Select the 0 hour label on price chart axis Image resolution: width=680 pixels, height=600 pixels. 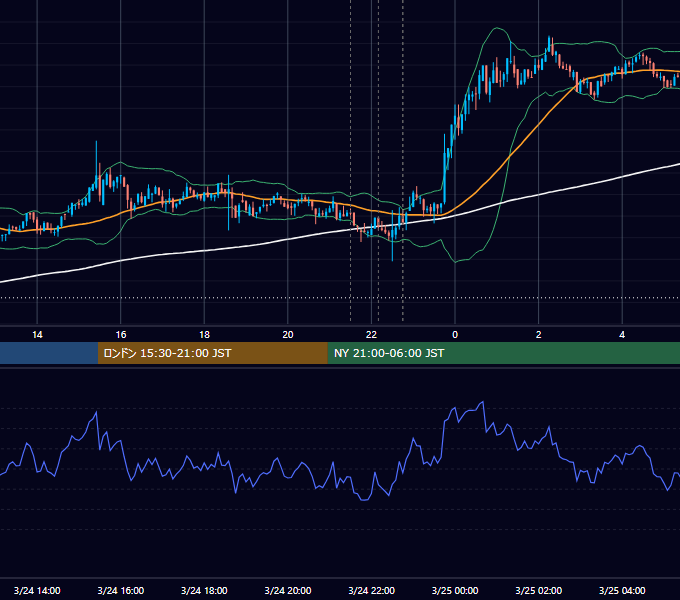click(455, 335)
